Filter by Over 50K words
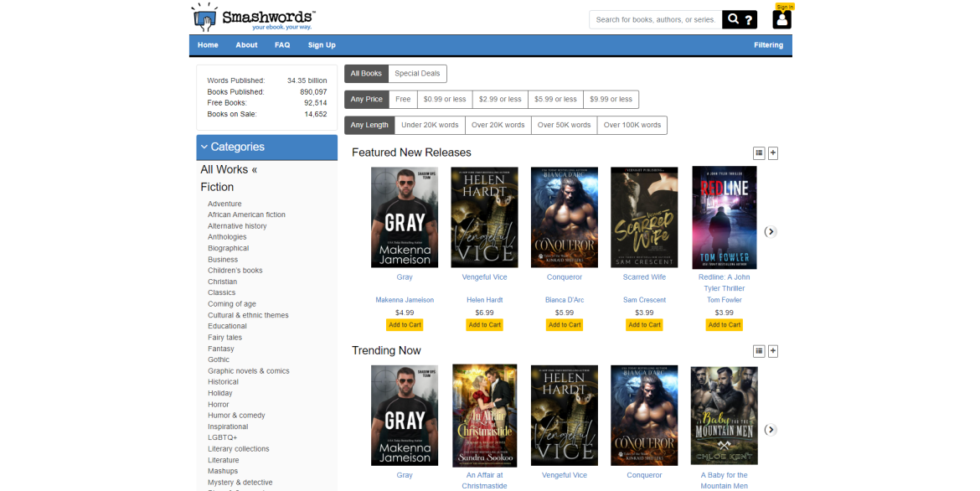Viewport: 980px width, 491px height. point(564,125)
